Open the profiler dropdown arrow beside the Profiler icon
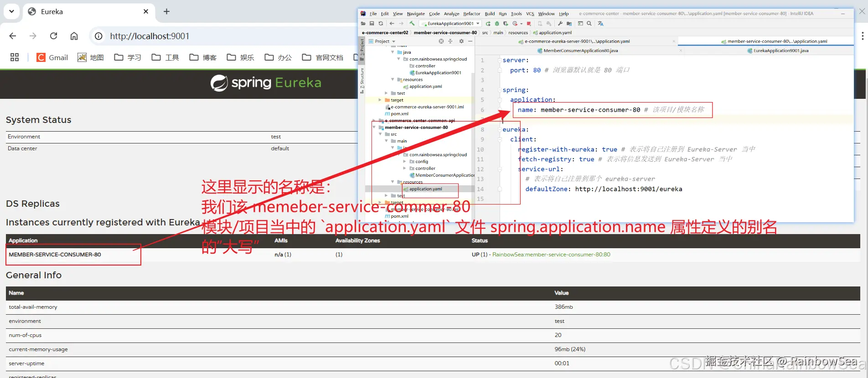 point(522,24)
